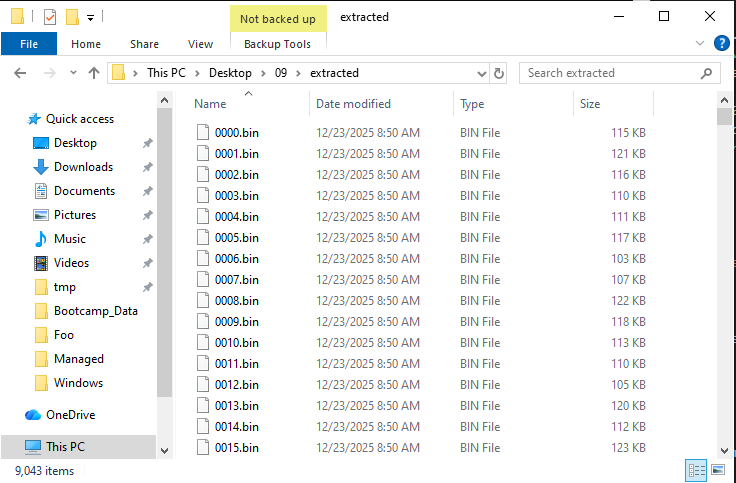736x483 pixels.
Task: Navigate to Desktop in the breadcrumb path
Action: coord(229,73)
